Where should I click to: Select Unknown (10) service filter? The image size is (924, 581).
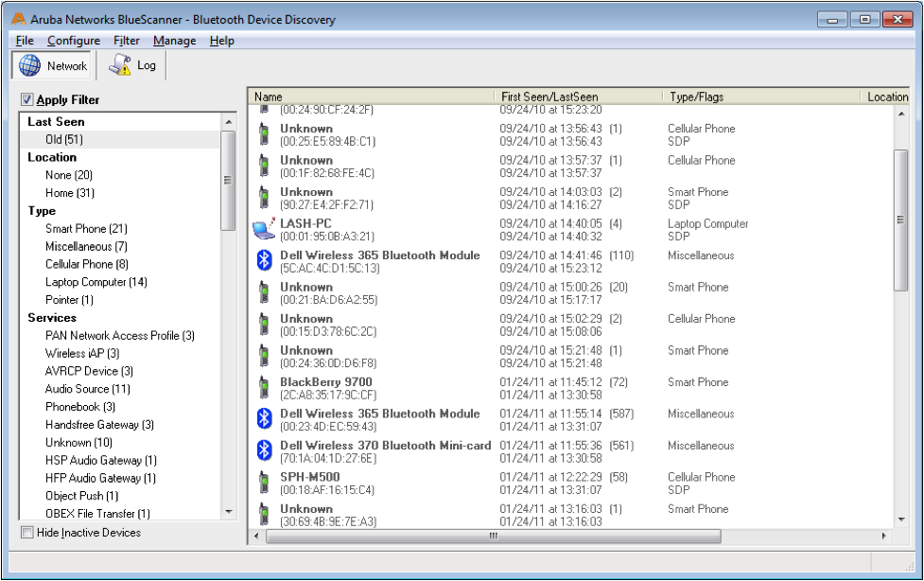point(78,443)
